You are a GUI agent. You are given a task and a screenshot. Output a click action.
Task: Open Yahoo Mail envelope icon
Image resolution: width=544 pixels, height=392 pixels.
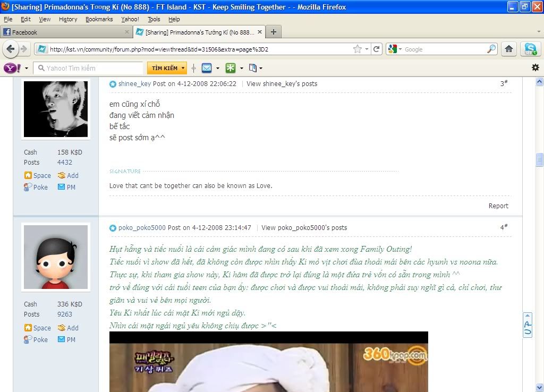coord(207,68)
